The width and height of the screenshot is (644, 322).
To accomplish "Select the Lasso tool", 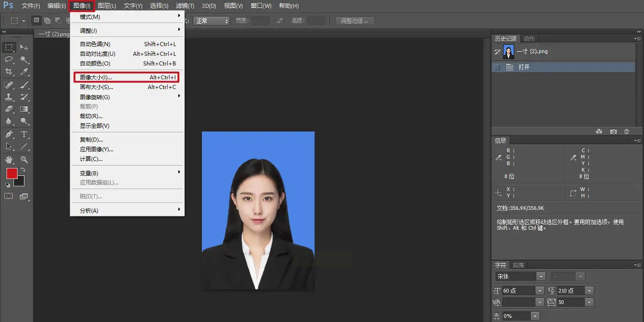I will tap(9, 60).
